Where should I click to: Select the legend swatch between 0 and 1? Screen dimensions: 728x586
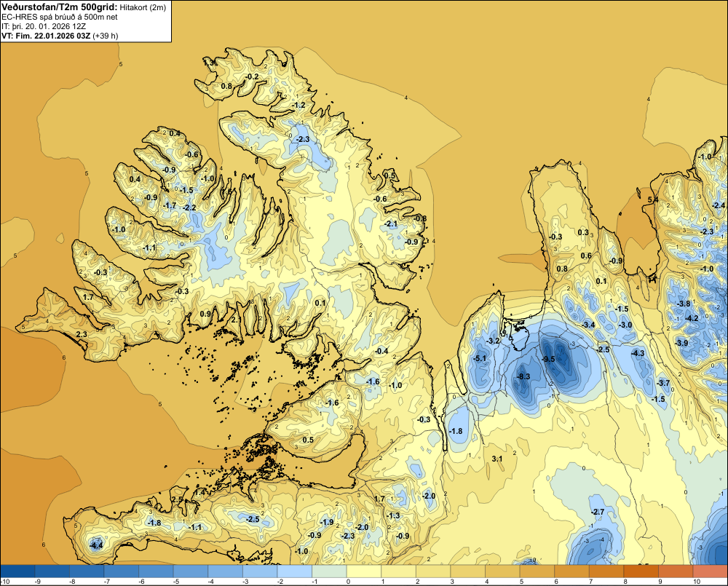(x=364, y=571)
